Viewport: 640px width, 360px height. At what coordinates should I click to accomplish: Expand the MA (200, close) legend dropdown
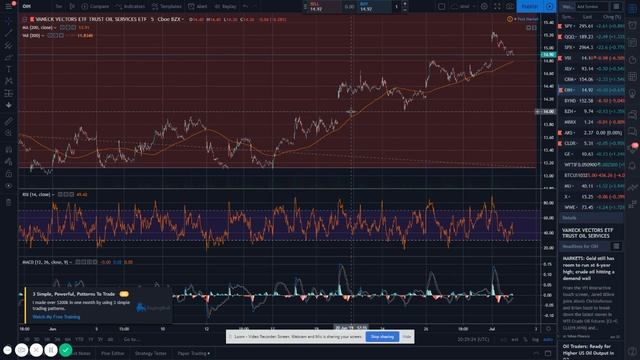(x=55, y=27)
